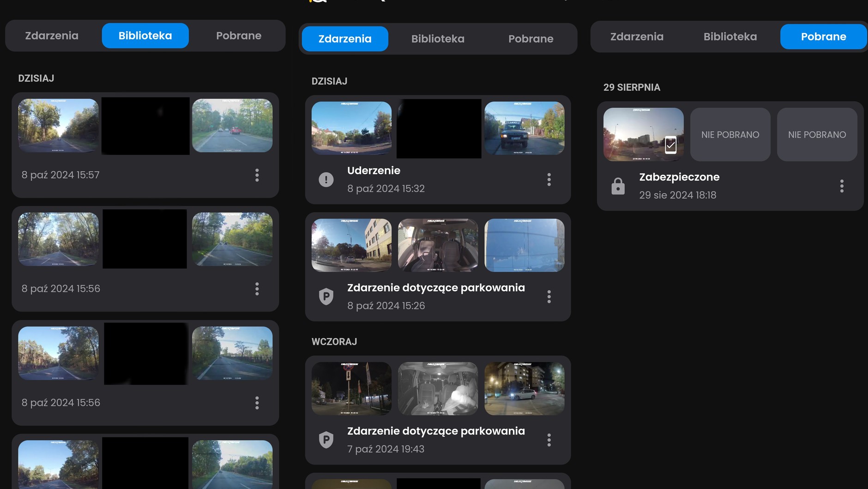The image size is (868, 489).
Task: Open front camera thumbnail of the 15:57 recording
Action: point(58,125)
